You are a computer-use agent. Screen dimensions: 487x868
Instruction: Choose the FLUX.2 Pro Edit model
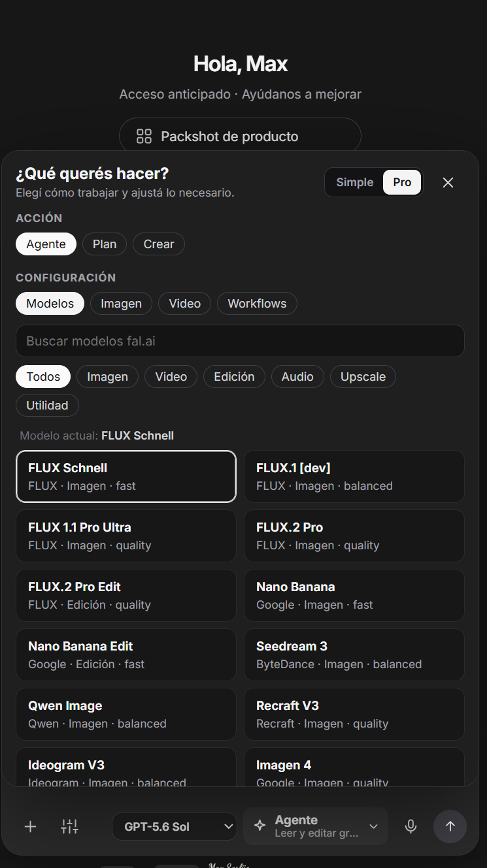pyautogui.click(x=126, y=596)
